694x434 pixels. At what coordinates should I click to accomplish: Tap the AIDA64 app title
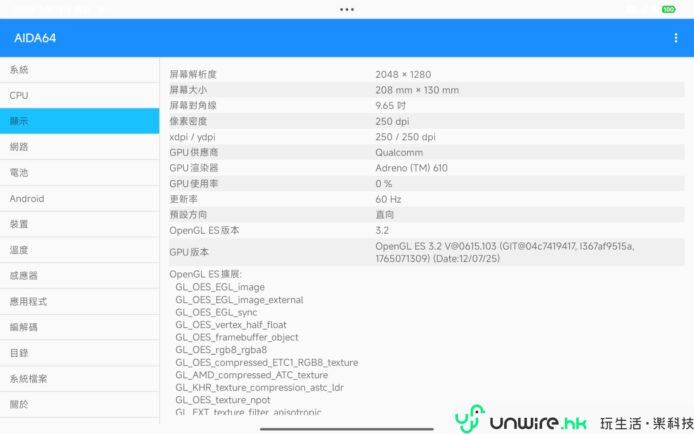[35, 38]
